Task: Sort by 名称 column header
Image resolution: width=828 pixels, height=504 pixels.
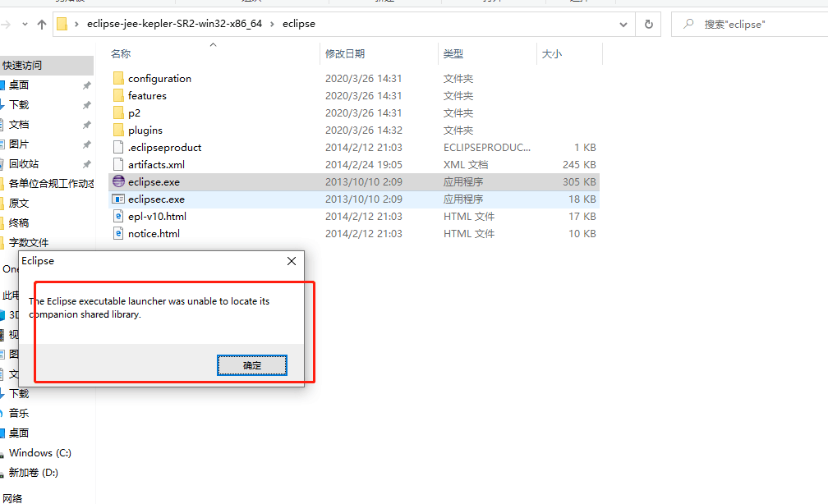Action: pyautogui.click(x=121, y=54)
